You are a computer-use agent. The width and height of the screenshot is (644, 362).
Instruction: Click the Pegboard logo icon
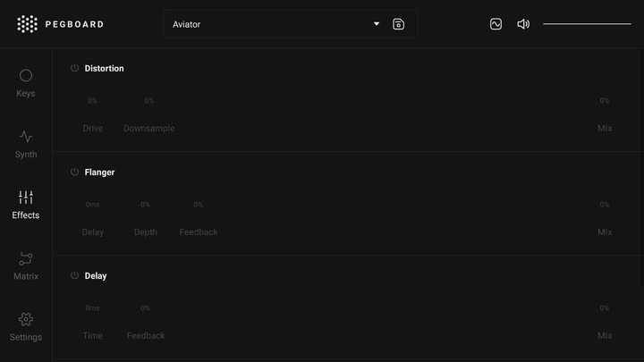(x=28, y=24)
